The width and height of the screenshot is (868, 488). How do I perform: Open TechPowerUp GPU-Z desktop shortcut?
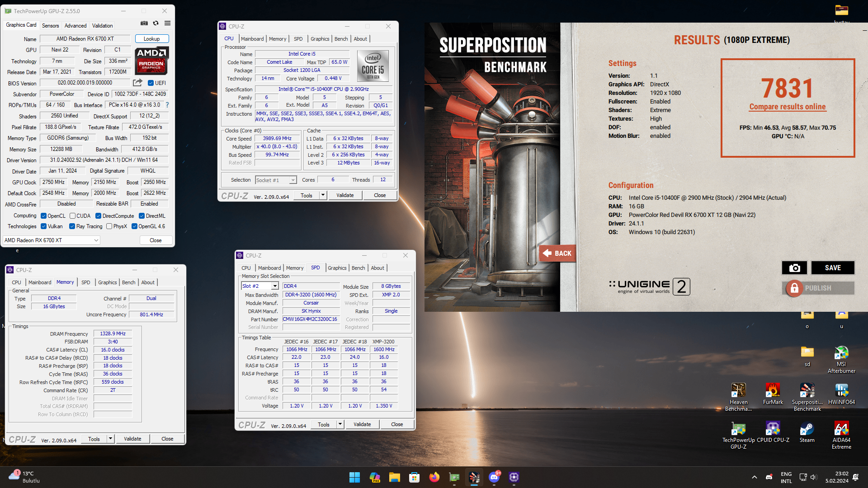tap(738, 435)
